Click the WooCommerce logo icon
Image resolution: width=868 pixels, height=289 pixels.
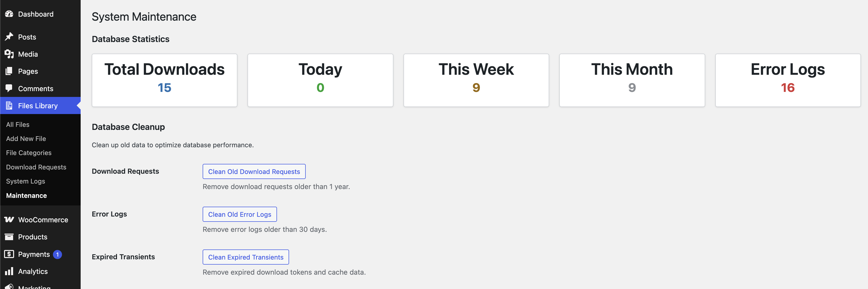[x=9, y=220]
